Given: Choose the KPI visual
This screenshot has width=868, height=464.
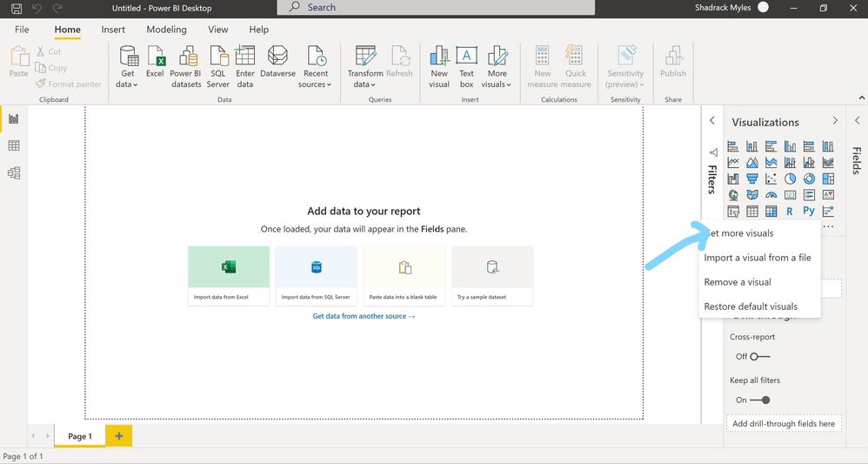Looking at the screenshot, I should coord(828,195).
